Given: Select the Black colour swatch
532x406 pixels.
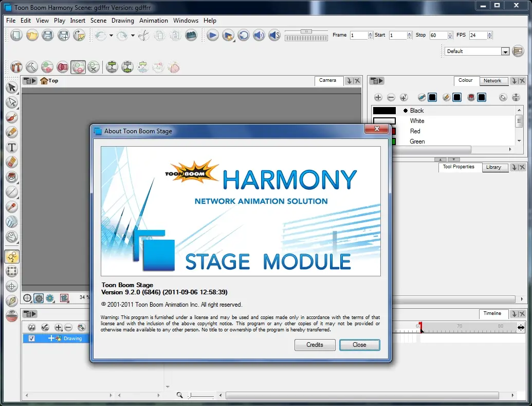Looking at the screenshot, I should click(384, 111).
